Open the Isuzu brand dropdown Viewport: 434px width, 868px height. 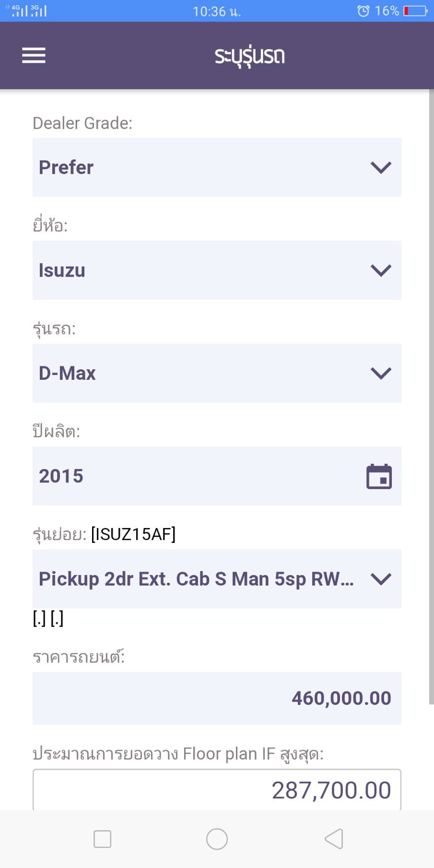(x=217, y=270)
